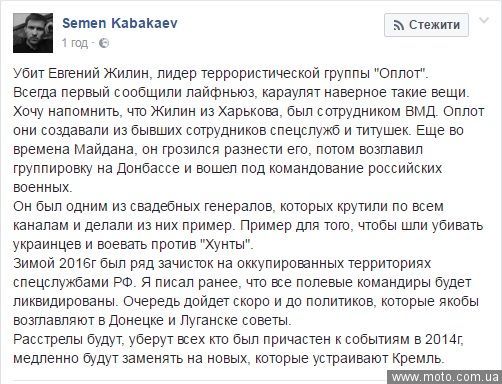Image resolution: width=502 pixels, height=384 pixels.
Task: Click 'Зимой 2016г' at the paragraph start
Action: [x=55, y=264]
